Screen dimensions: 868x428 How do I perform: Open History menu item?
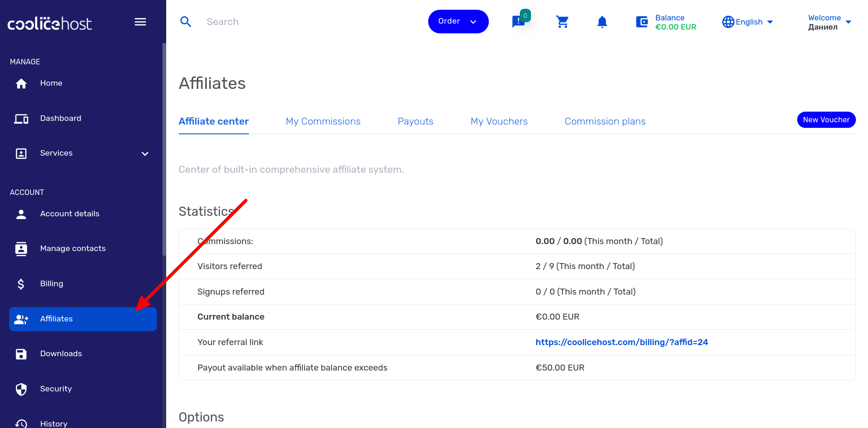click(54, 423)
